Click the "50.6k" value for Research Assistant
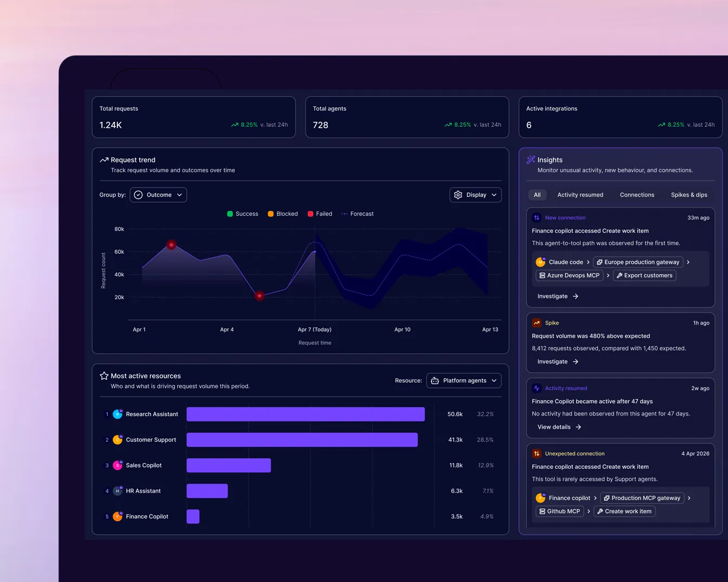This screenshot has height=582, width=728. click(455, 414)
